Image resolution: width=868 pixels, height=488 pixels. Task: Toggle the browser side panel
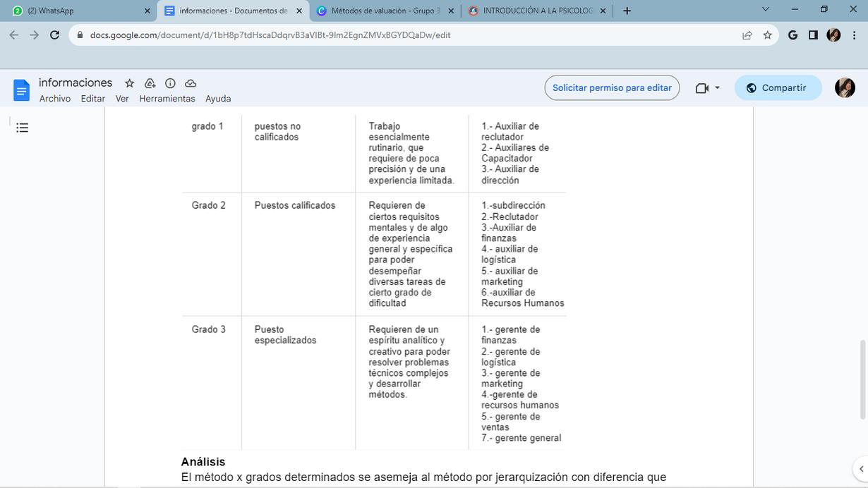pyautogui.click(x=813, y=35)
